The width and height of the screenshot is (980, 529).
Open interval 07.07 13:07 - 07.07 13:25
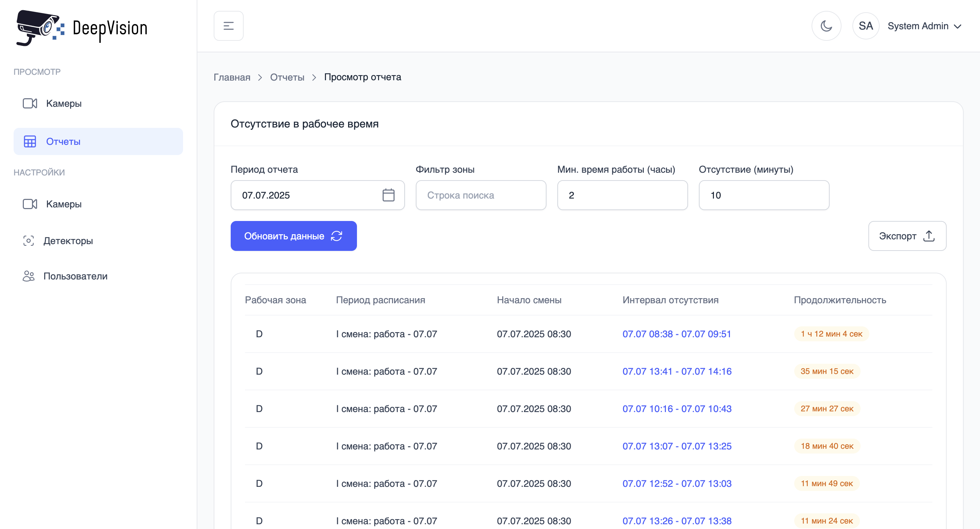click(x=677, y=446)
